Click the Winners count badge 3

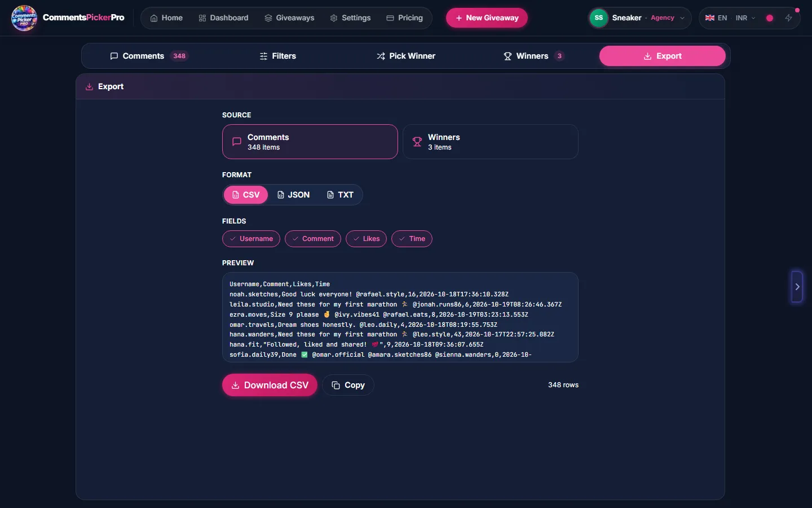click(x=559, y=56)
